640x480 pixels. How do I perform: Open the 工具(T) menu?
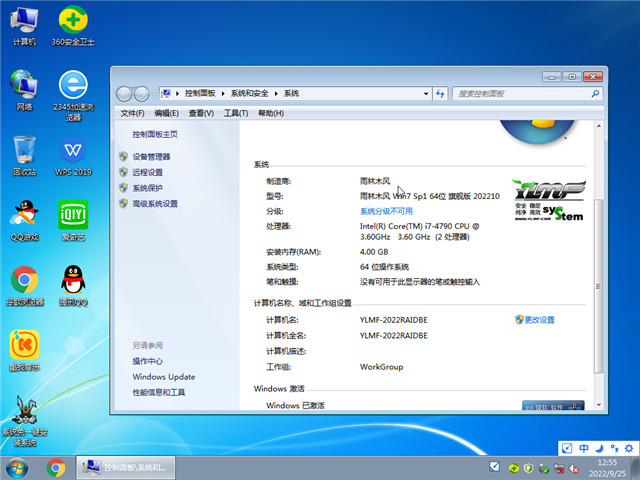(x=235, y=113)
